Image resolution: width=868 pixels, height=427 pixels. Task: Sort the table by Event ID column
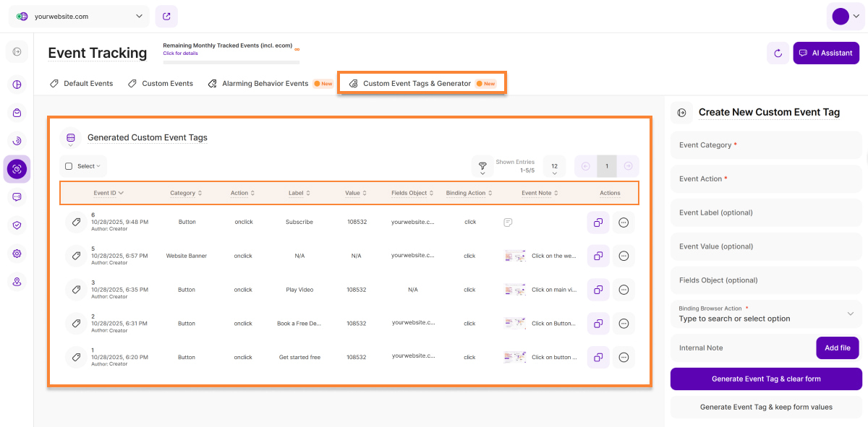[109, 193]
